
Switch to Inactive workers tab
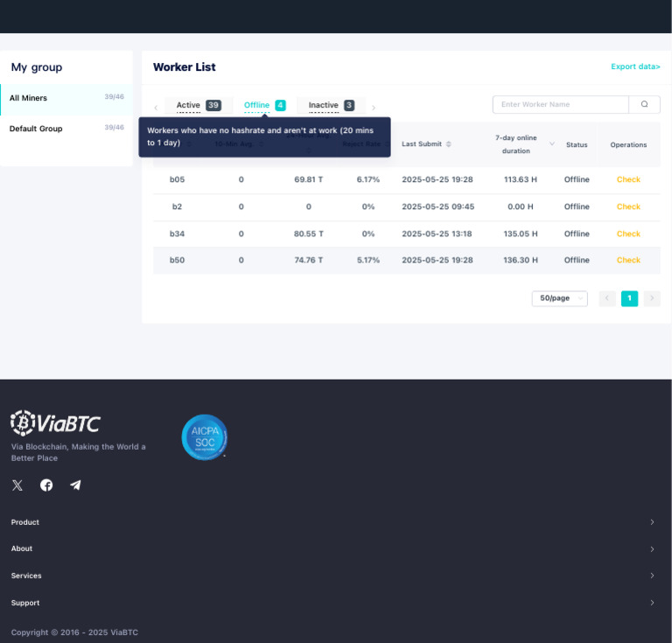(331, 105)
